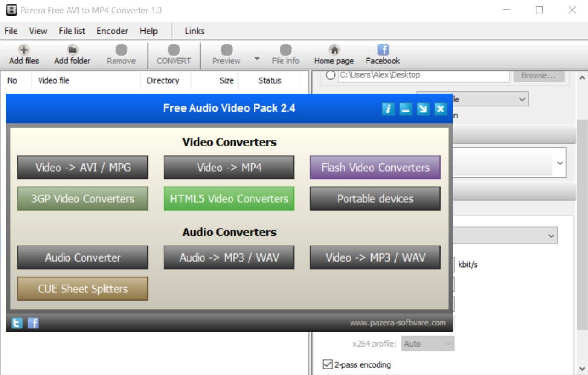The height and width of the screenshot is (375, 588).
Task: Visit the www.pazera-software.com link
Action: tap(397, 323)
